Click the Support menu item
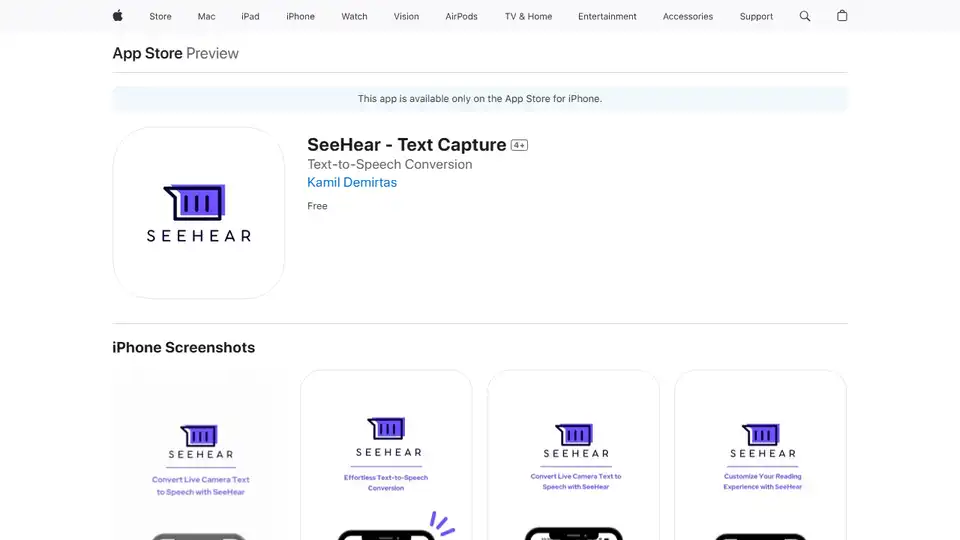Image resolution: width=960 pixels, height=540 pixels. tap(756, 16)
